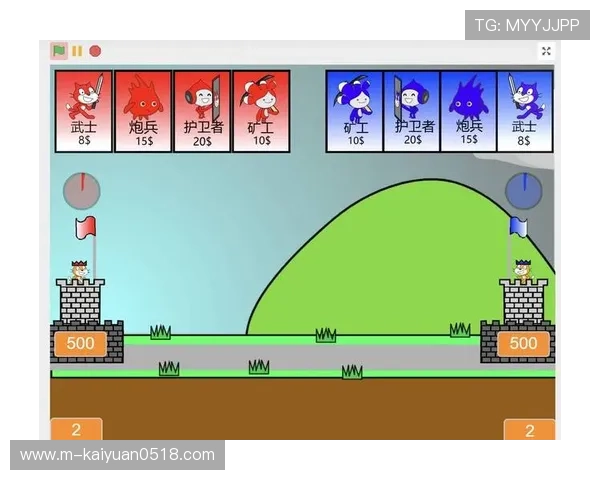
Task: Click the red flag on the left tower
Action: pos(86,227)
